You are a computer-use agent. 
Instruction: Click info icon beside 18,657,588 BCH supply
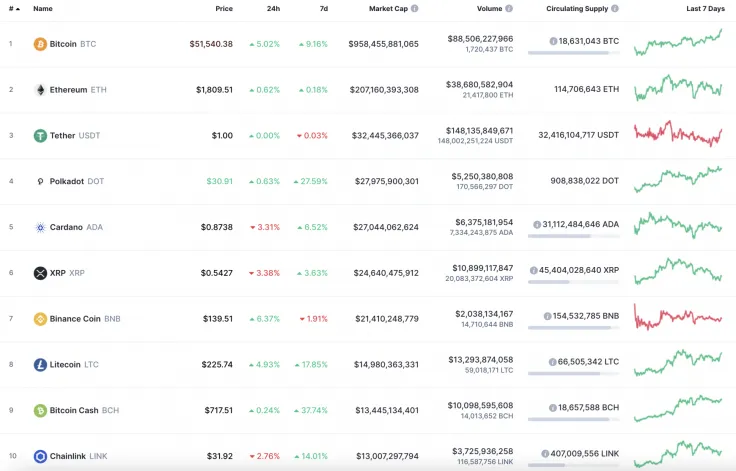553,408
